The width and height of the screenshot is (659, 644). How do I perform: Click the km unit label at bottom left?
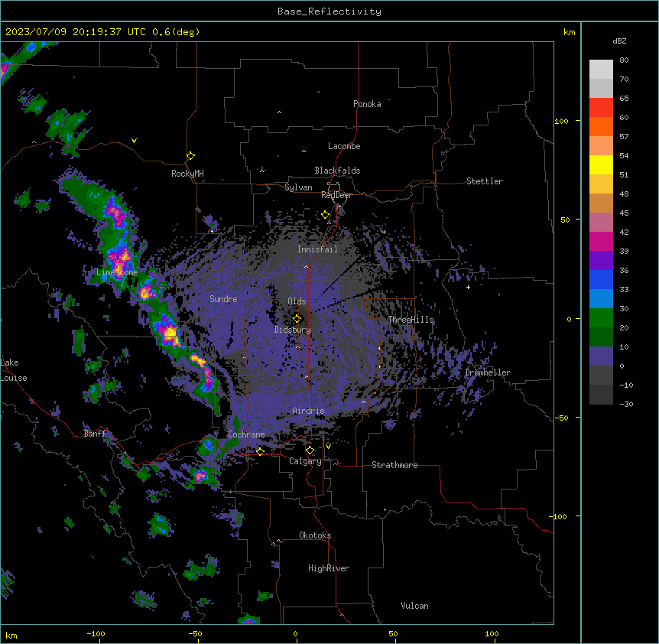click(x=11, y=635)
